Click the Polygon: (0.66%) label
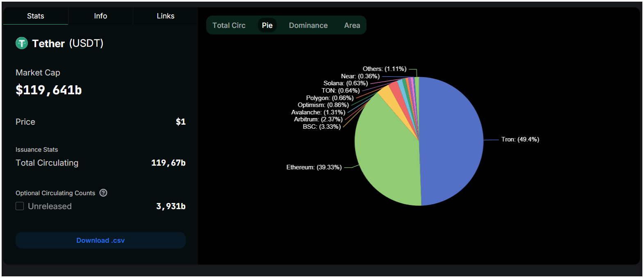The height and width of the screenshot is (278, 644). (330, 98)
